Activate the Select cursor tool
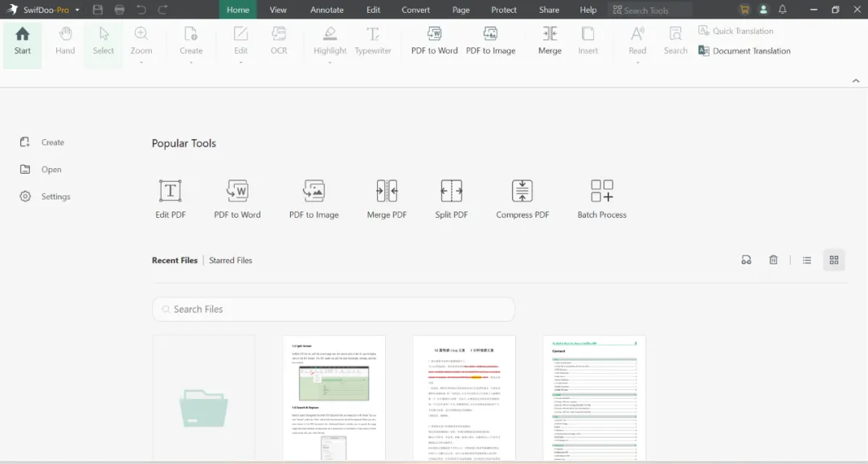Image resolution: width=868 pixels, height=464 pixels. click(x=104, y=42)
